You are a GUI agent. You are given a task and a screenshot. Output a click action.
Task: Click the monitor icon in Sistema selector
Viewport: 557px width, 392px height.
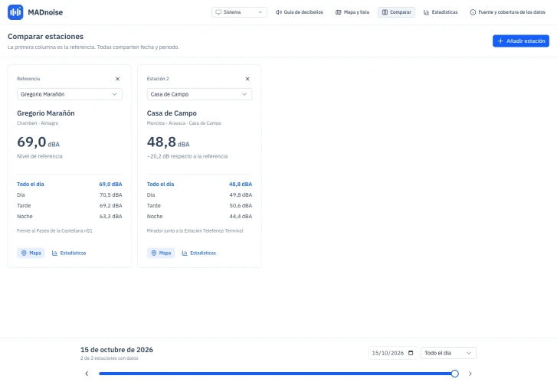[218, 12]
